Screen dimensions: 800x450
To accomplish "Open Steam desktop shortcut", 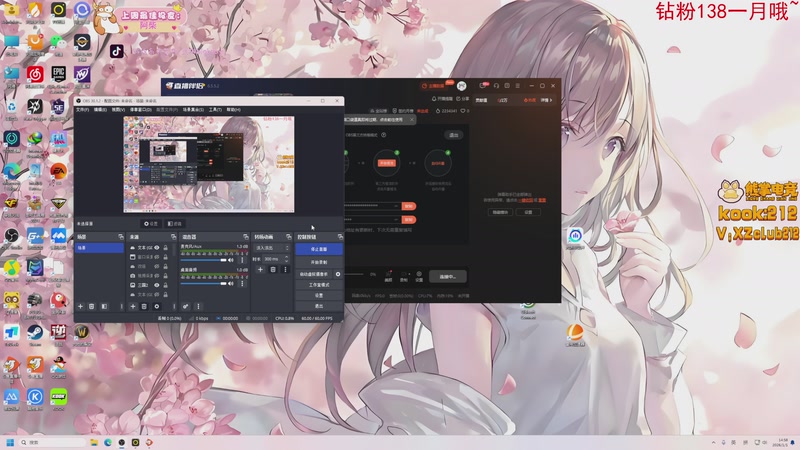I will point(35,334).
